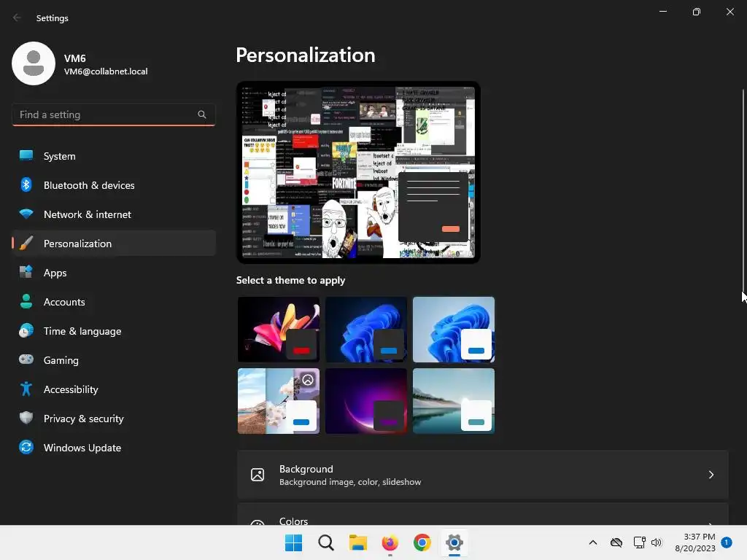Click the OneDrive cloud tray icon

point(616,542)
